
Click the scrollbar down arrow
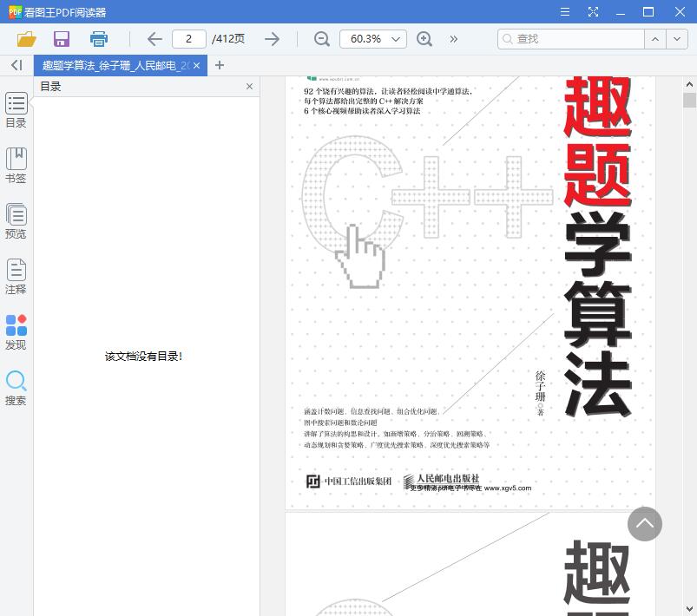point(689,608)
